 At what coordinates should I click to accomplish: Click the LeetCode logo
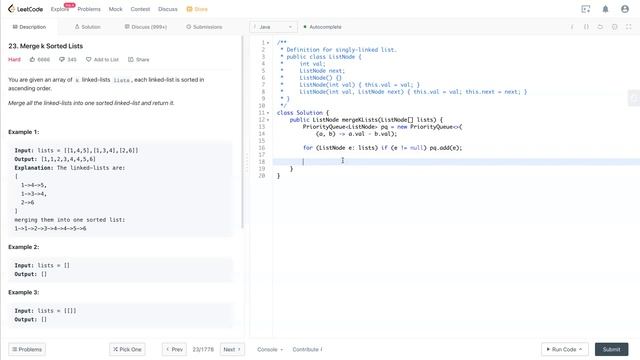click(25, 9)
